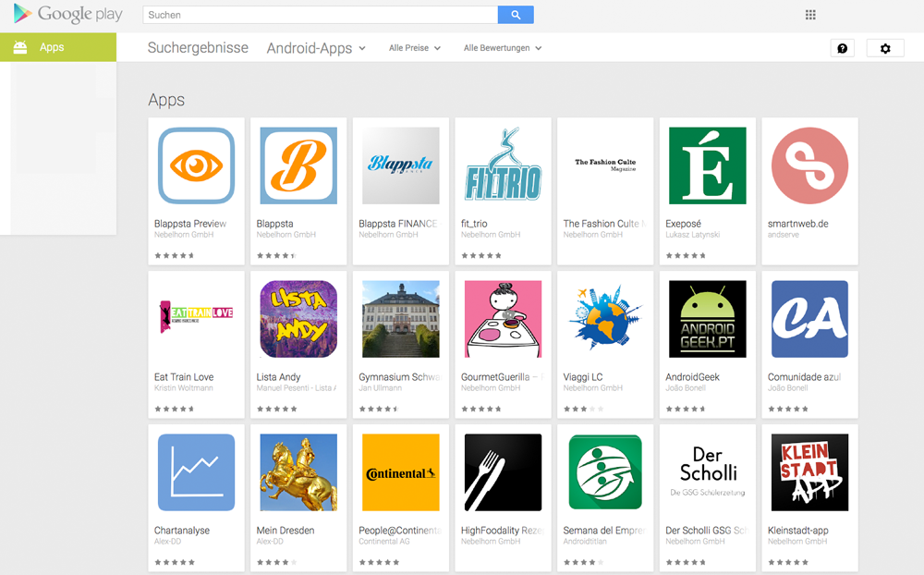This screenshot has width=924, height=575.
Task: Open the FITTRIO app icon
Action: (503, 165)
